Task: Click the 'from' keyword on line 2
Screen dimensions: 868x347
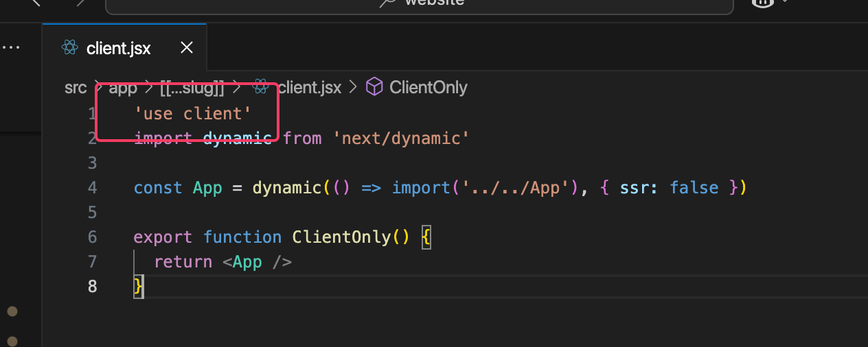Action: click(x=302, y=139)
